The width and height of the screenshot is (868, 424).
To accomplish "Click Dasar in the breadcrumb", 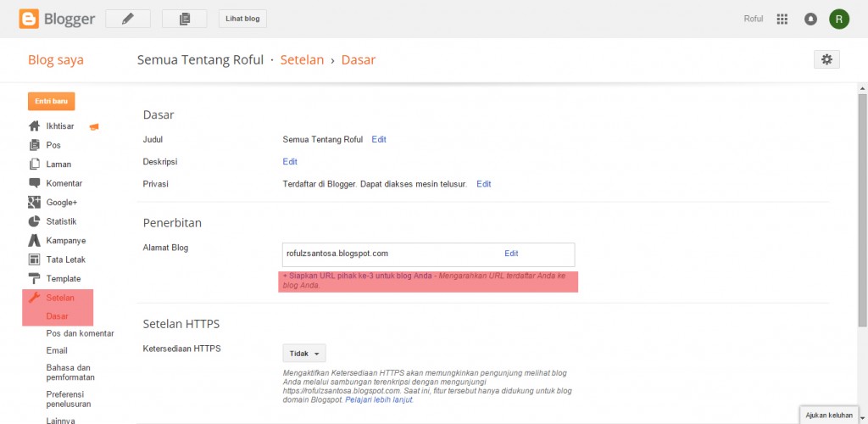I will [x=359, y=59].
